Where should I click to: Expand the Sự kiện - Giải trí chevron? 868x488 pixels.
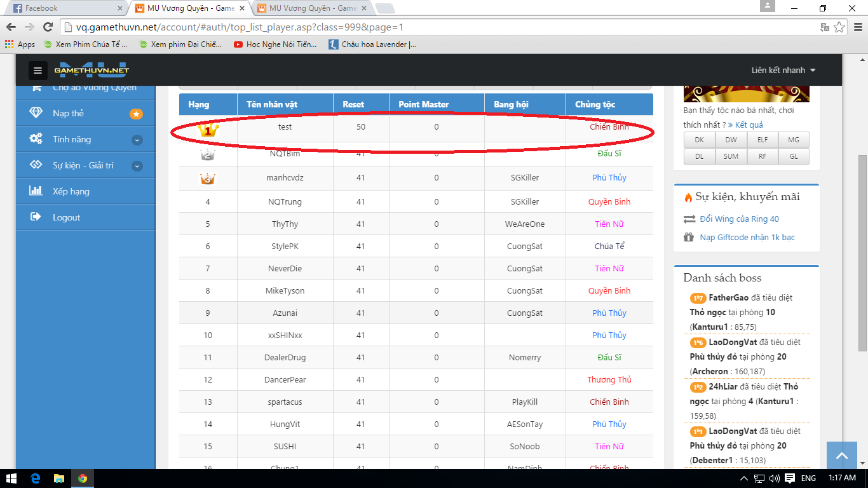tap(137, 166)
